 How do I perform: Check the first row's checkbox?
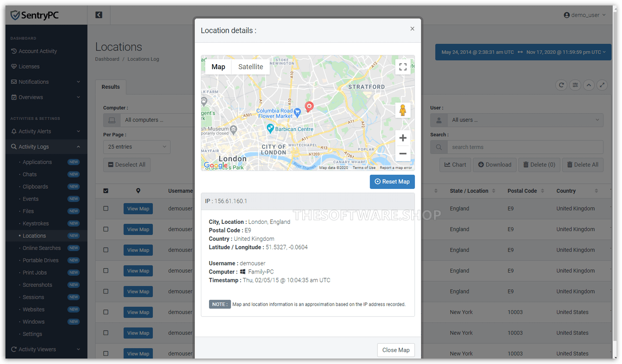[x=106, y=208]
